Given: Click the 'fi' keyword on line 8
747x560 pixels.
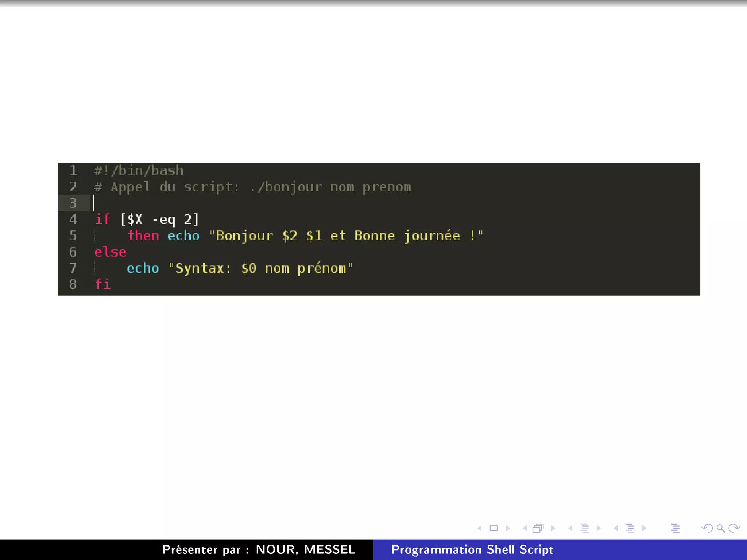Looking at the screenshot, I should [102, 284].
